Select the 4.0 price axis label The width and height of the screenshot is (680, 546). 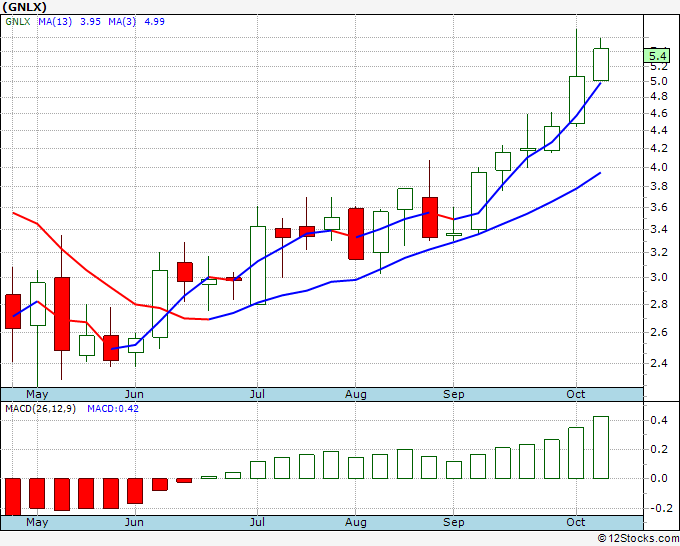coord(659,167)
